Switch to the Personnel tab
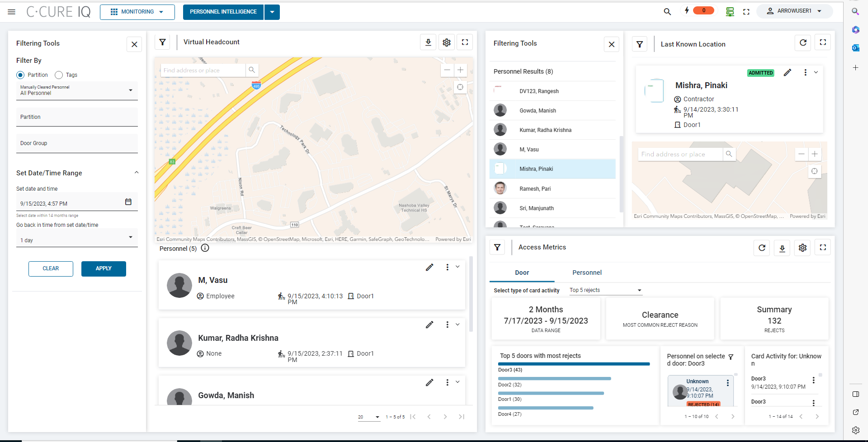 [x=587, y=273]
